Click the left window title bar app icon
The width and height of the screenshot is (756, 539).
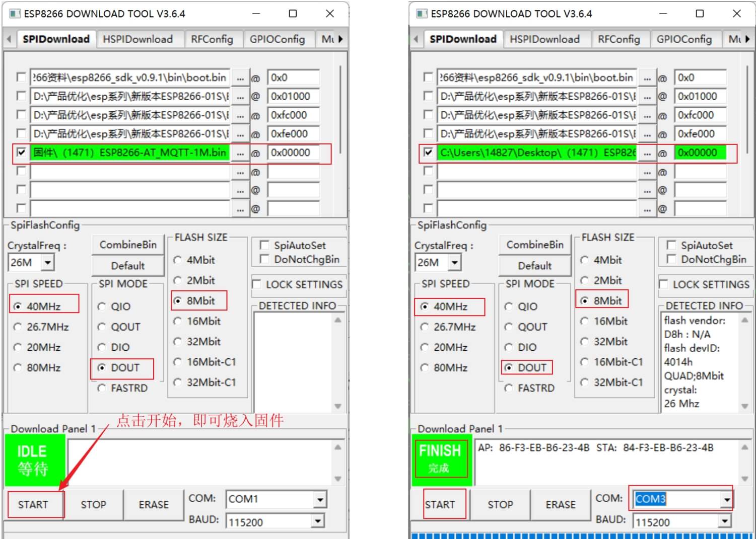(x=14, y=14)
